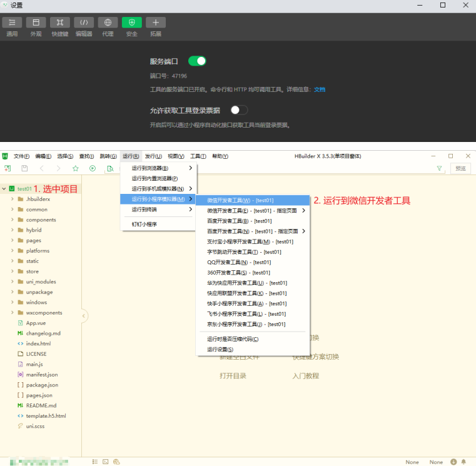476x466 pixels.
Task: Select 运行到浏览器(B) menu item
Action: click(x=158, y=168)
